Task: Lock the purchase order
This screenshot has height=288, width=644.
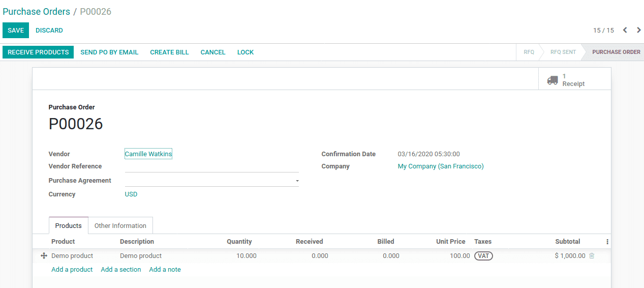Action: tap(245, 52)
